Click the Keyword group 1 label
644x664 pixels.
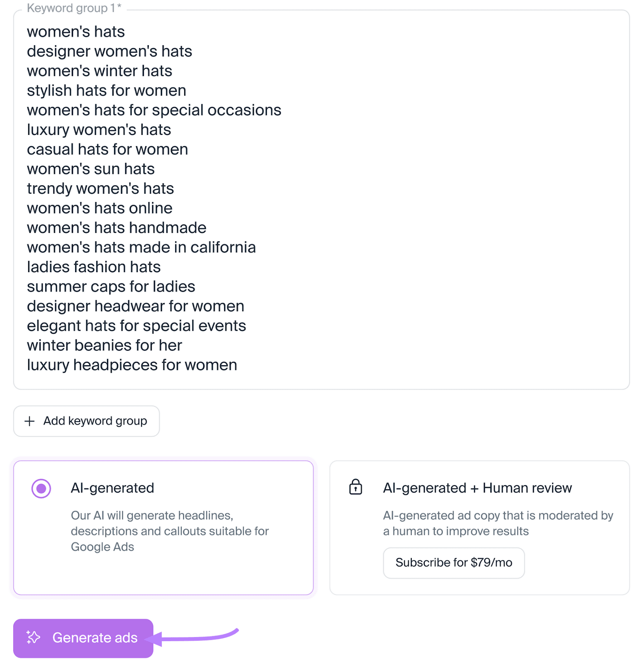(x=73, y=7)
